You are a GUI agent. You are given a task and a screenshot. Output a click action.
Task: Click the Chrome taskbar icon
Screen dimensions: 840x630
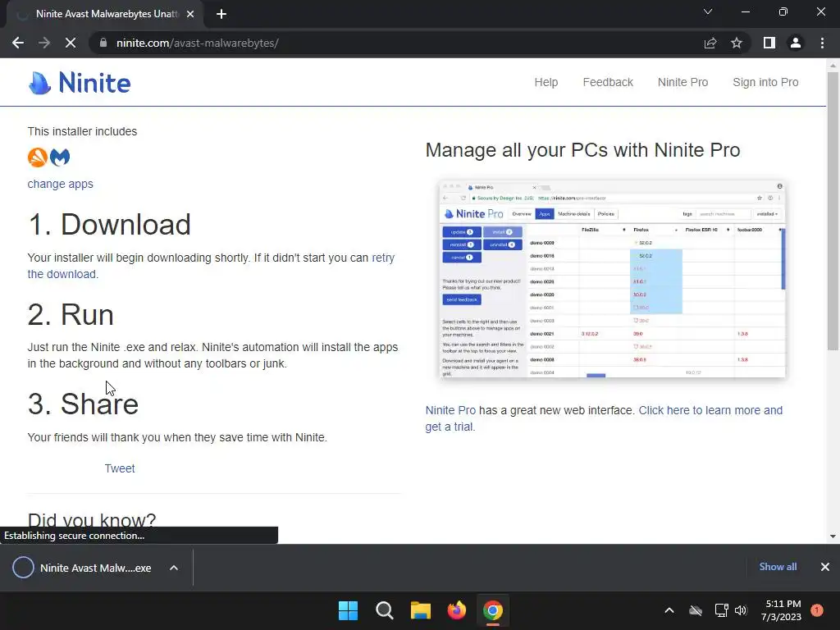[x=493, y=610]
